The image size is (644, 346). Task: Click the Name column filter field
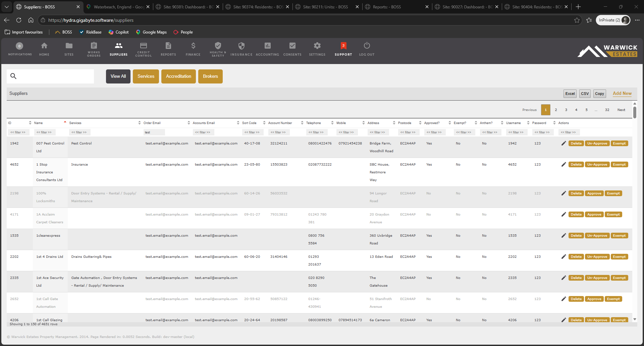coord(45,132)
